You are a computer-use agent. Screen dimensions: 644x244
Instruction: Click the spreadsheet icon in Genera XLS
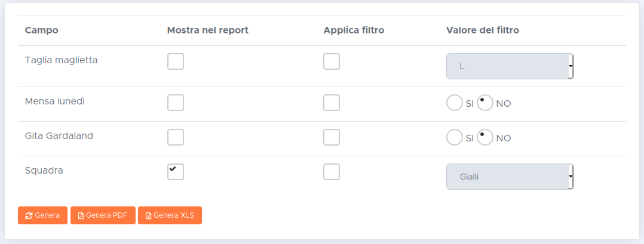point(148,215)
